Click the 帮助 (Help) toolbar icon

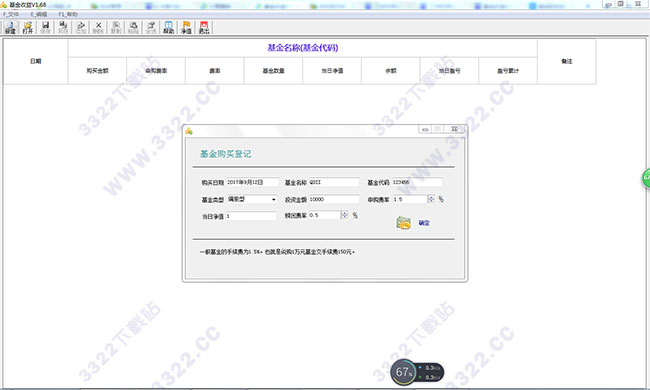coord(168,27)
